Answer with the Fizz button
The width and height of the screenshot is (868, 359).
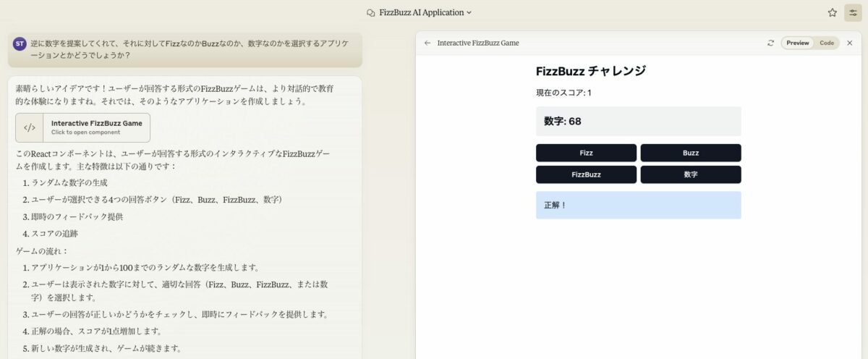tap(586, 153)
